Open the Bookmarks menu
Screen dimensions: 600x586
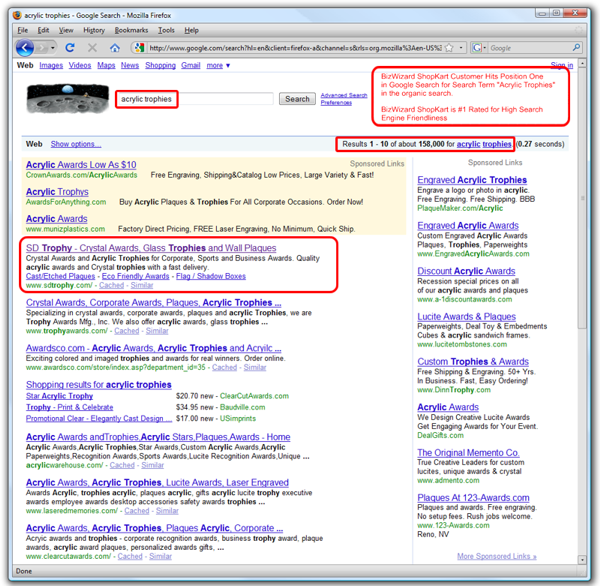(131, 30)
